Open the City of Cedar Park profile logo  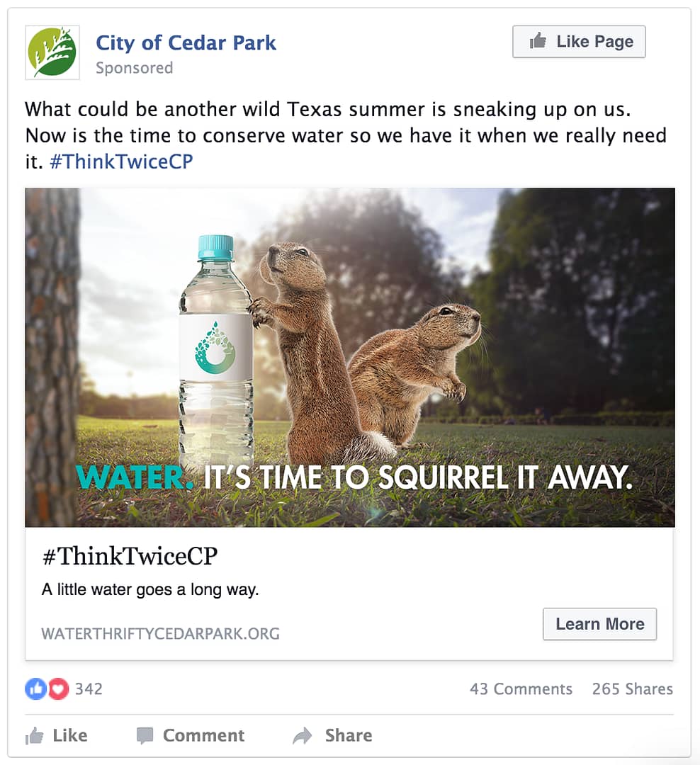(52, 52)
